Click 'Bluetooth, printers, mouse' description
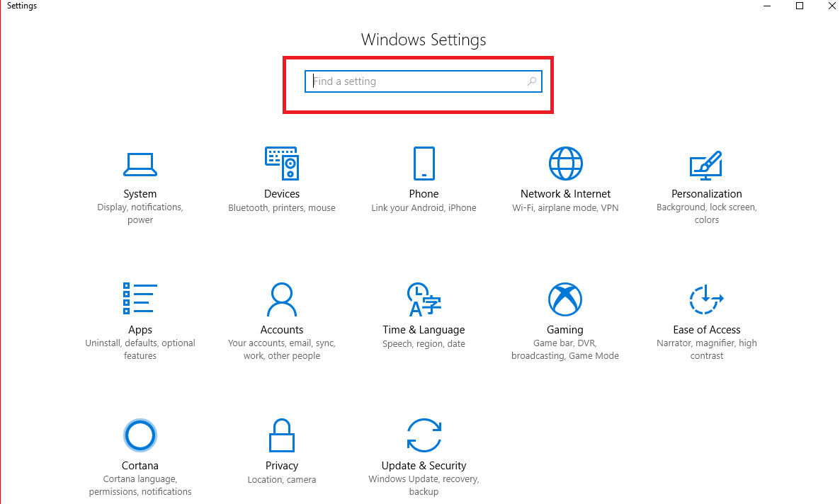The width and height of the screenshot is (840, 504). [x=282, y=208]
